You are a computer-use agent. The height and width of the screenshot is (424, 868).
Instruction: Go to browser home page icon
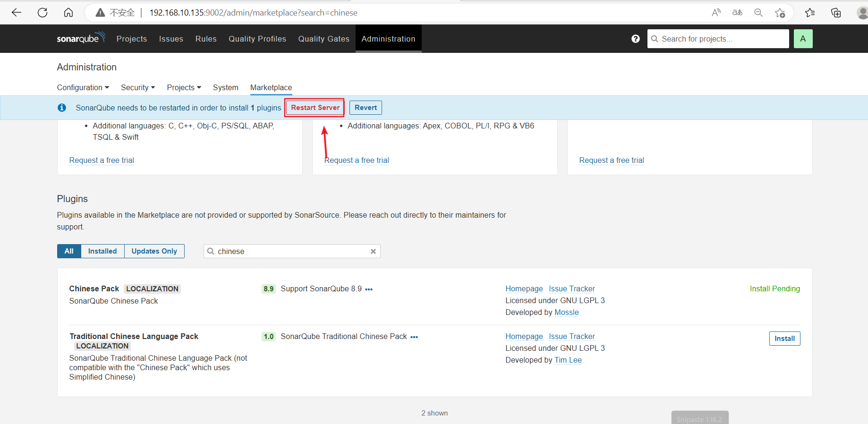click(x=68, y=13)
